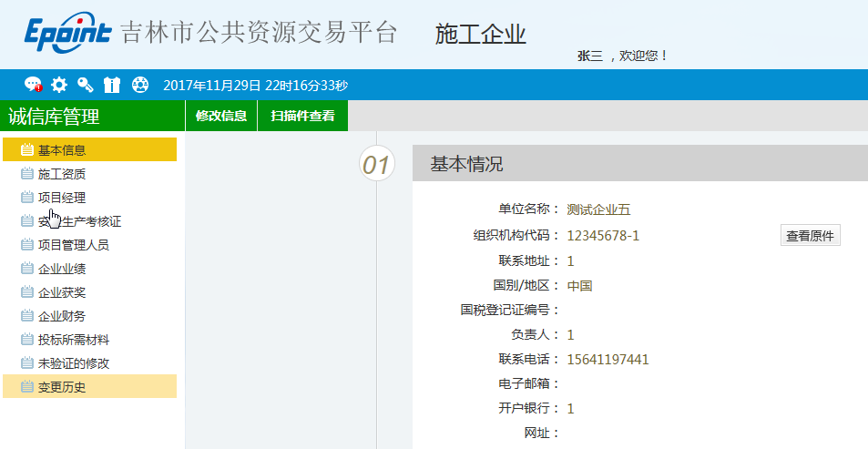Click the notepad icon beside 施工资质
Image resolution: width=868 pixels, height=449 pixels.
[27, 174]
